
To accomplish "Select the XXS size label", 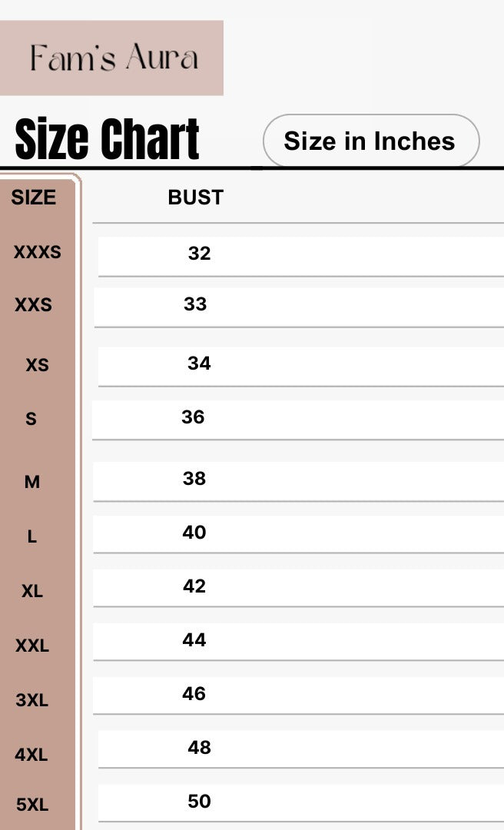I will tap(34, 305).
